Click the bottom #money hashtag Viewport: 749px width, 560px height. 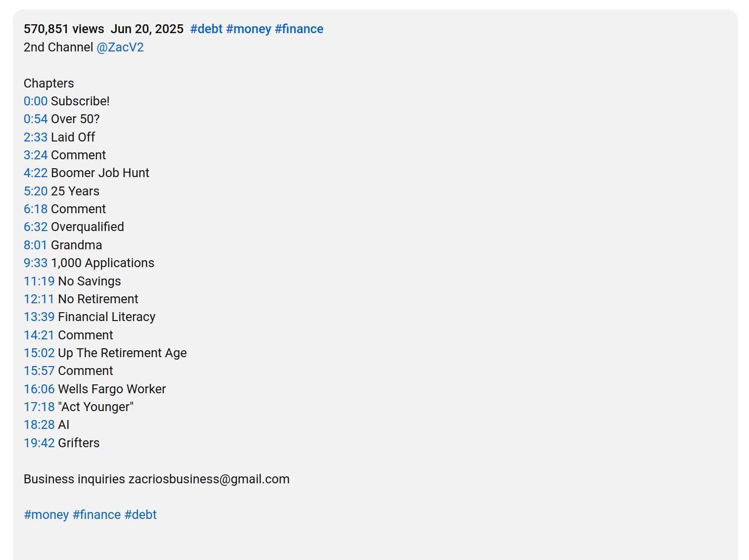pyautogui.click(x=47, y=515)
